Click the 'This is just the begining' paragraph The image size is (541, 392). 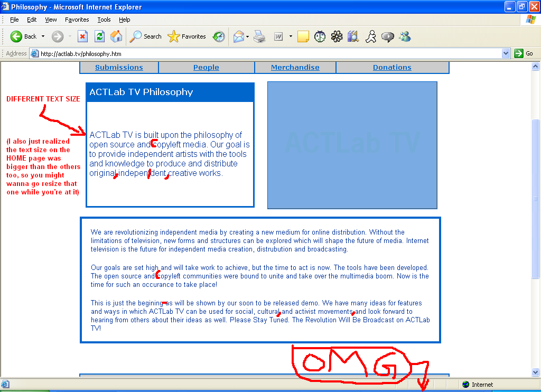(x=260, y=315)
